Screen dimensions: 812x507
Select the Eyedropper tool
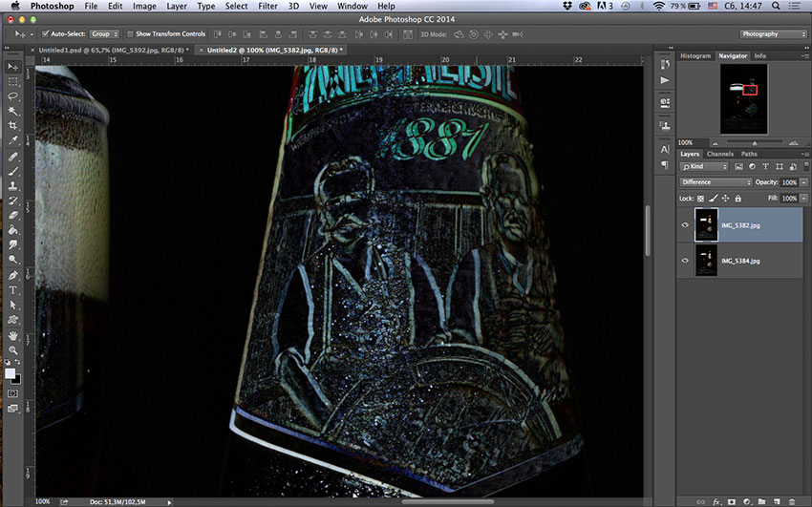point(13,140)
